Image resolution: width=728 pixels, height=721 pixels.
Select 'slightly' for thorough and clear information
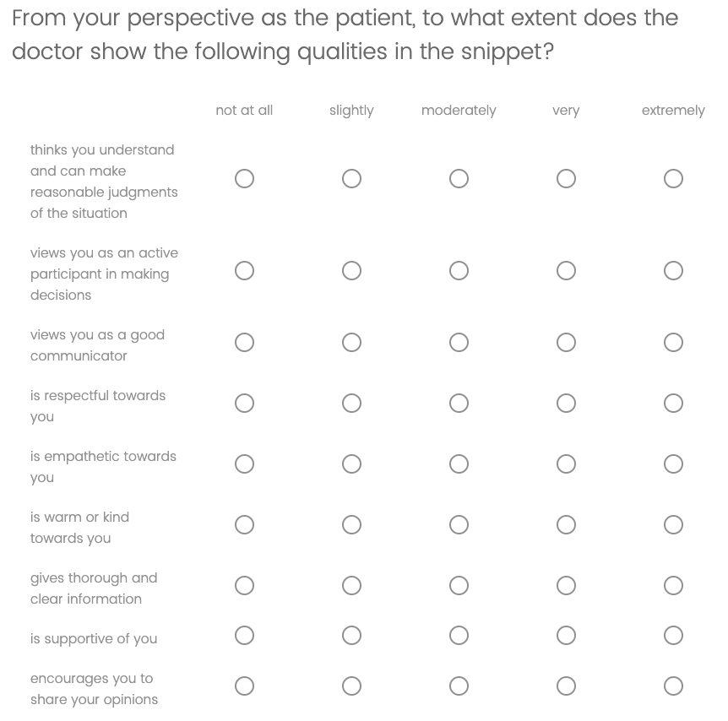351,586
